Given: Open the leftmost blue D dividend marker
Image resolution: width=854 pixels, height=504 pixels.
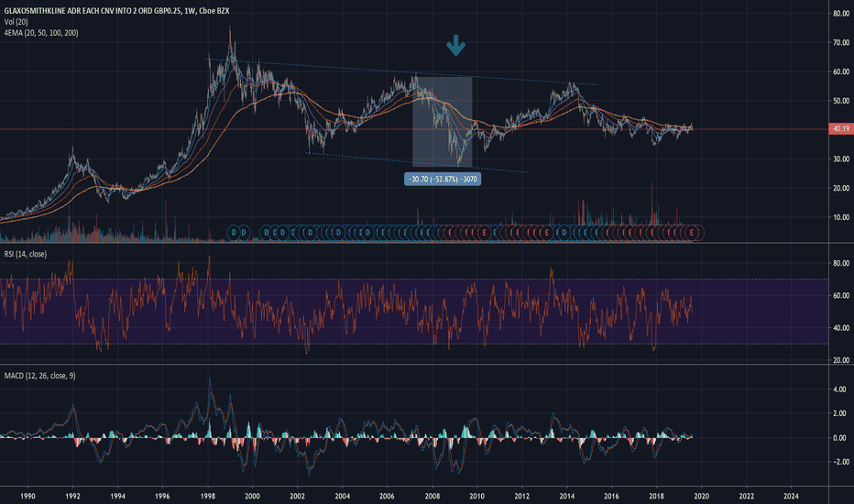Looking at the screenshot, I should 234,233.
